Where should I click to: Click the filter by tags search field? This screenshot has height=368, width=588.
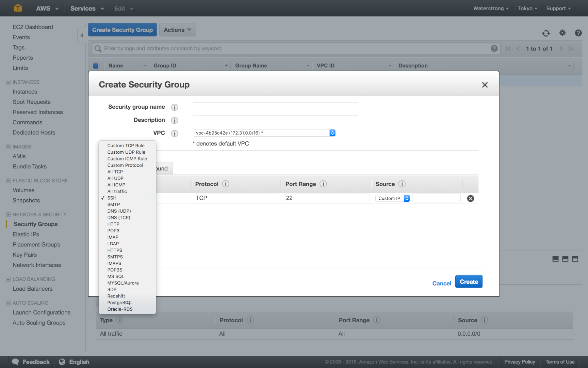[x=296, y=49]
